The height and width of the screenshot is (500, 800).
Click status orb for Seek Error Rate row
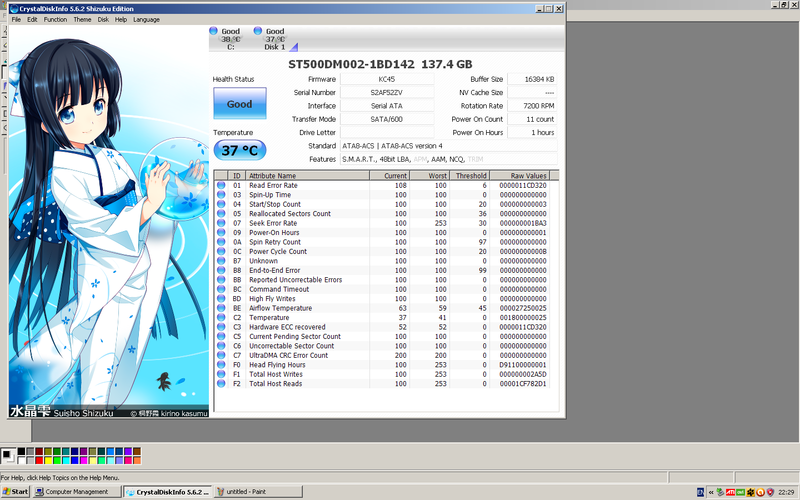click(221, 223)
